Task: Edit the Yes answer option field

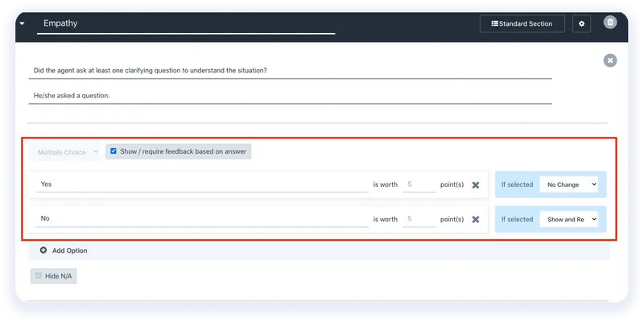Action: (202, 184)
